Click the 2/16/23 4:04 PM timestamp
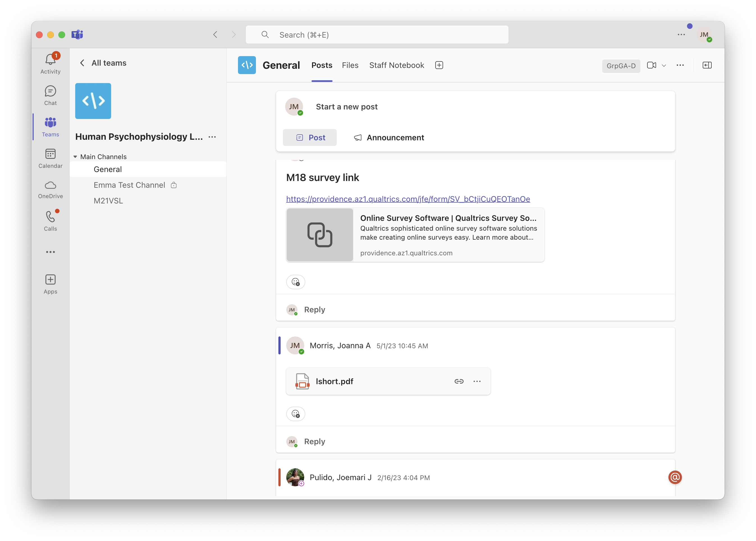Screen dimensions: 756x541 click(x=403, y=478)
